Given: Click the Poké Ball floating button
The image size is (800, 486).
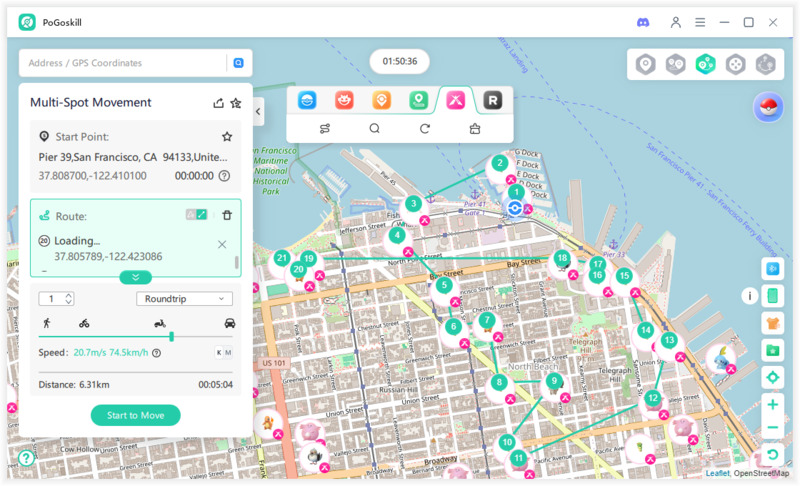Looking at the screenshot, I should tap(769, 108).
